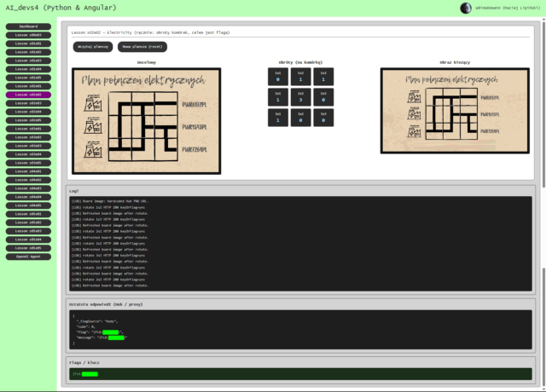Viewport: 546px width, 392px height.
Task: Click the user avatar icon in header
Action: coord(465,8)
